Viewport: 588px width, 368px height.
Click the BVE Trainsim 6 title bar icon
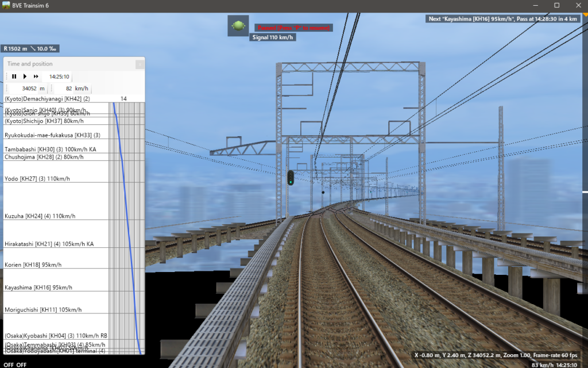(x=7, y=5)
